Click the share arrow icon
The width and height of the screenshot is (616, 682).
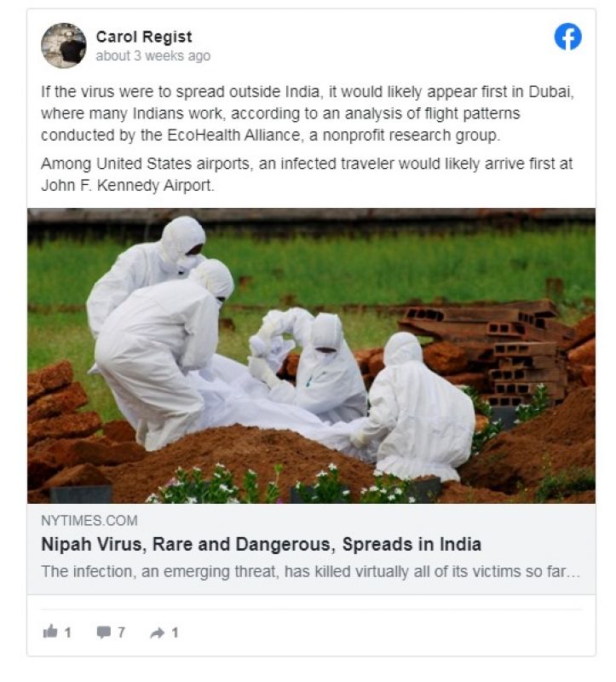pyautogui.click(x=158, y=633)
